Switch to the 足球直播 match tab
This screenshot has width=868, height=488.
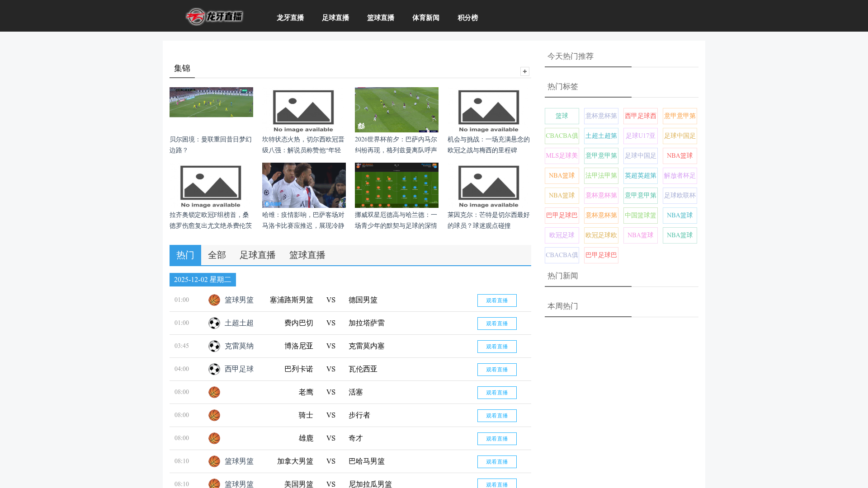coord(257,255)
